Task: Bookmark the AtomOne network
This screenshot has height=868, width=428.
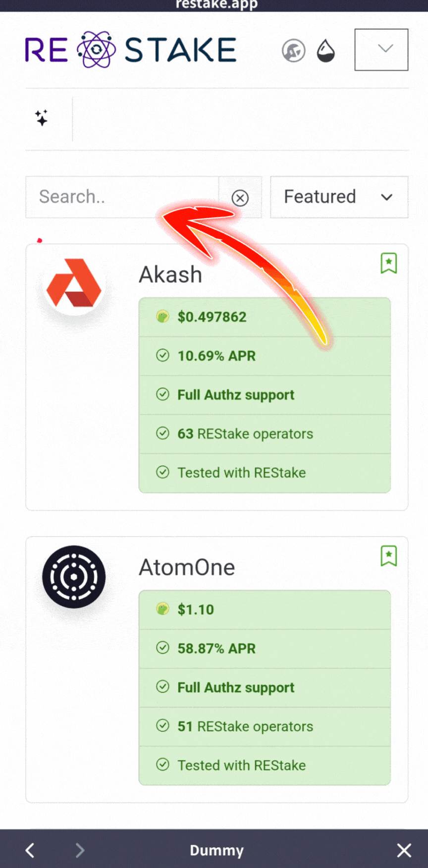Action: click(389, 555)
